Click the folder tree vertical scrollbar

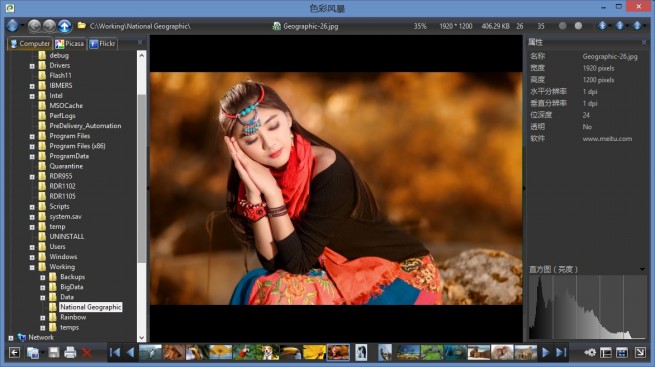pyautogui.click(x=142, y=196)
